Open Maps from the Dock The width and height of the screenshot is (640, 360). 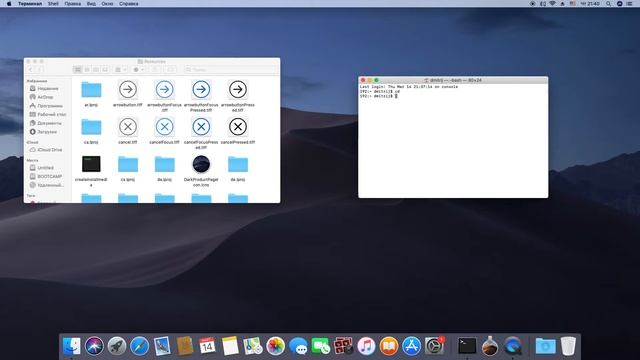[x=253, y=346]
